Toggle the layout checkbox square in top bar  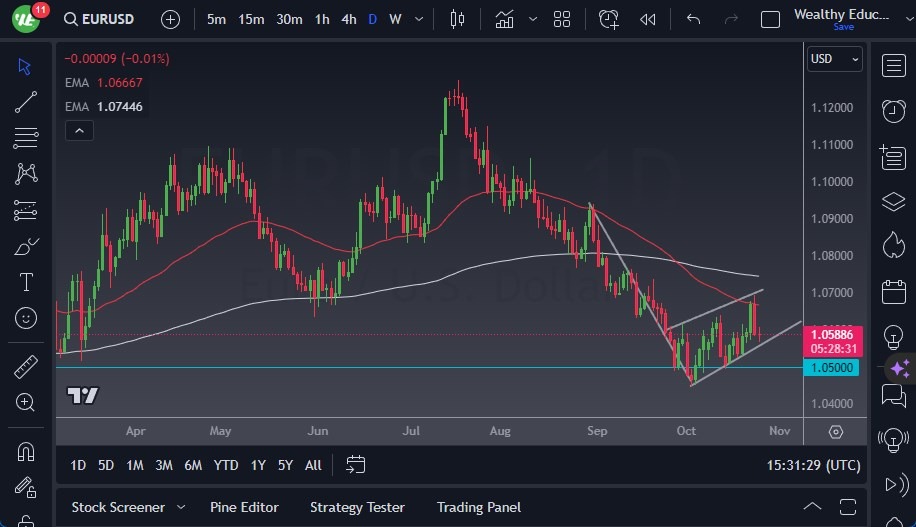pos(770,19)
